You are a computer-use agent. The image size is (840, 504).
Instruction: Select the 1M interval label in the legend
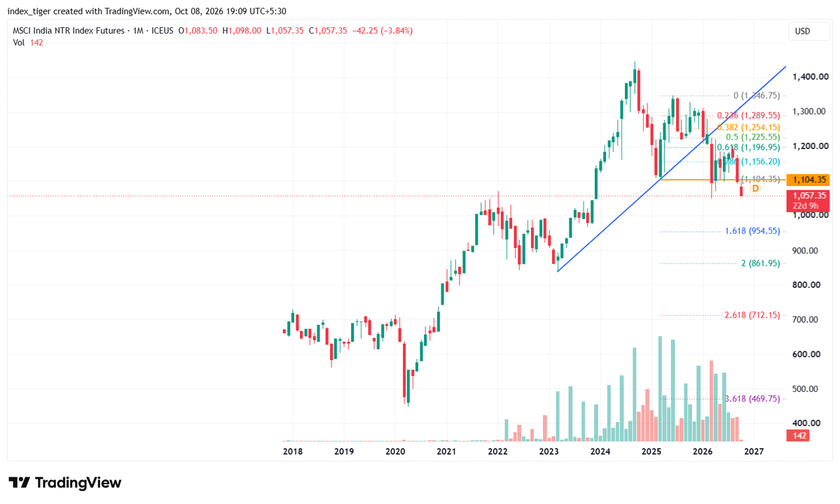pyautogui.click(x=138, y=31)
